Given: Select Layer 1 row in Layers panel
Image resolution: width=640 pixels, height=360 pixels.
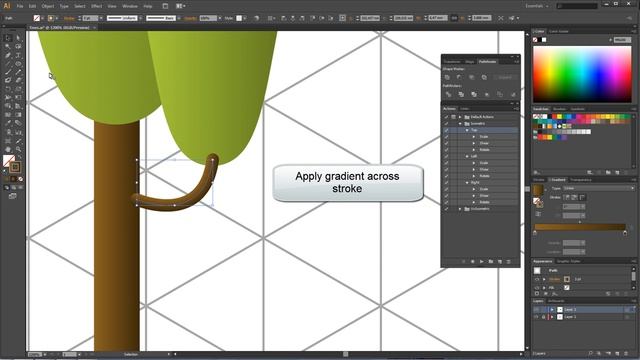Looking at the screenshot, I should pos(583,317).
